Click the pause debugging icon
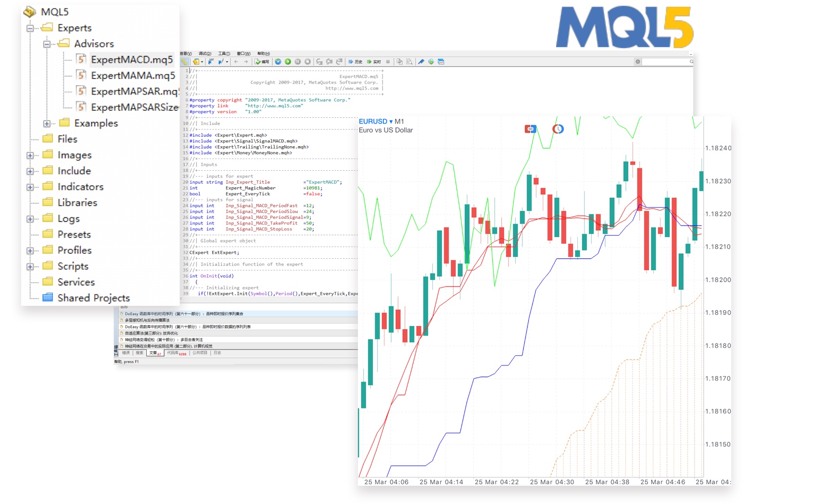813x504 pixels. [x=298, y=62]
